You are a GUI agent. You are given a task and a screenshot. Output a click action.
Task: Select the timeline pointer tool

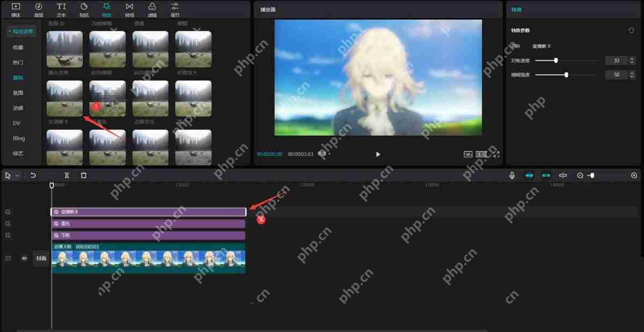(8, 175)
